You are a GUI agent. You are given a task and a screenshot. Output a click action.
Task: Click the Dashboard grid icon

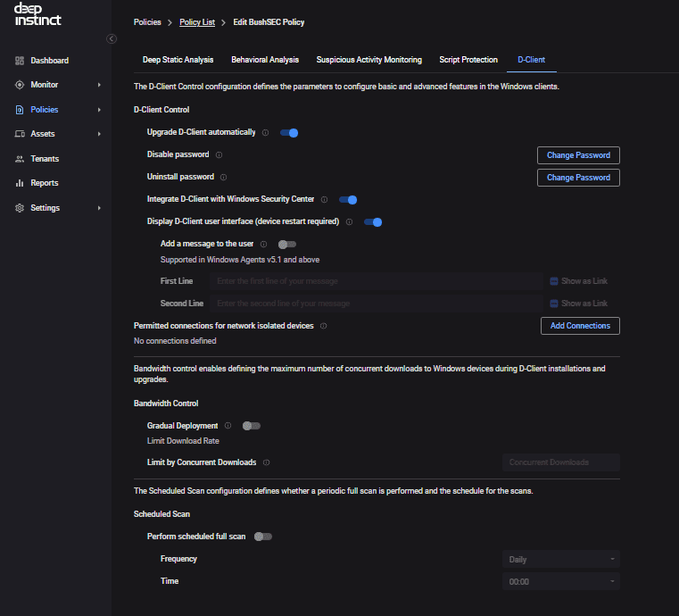(20, 61)
